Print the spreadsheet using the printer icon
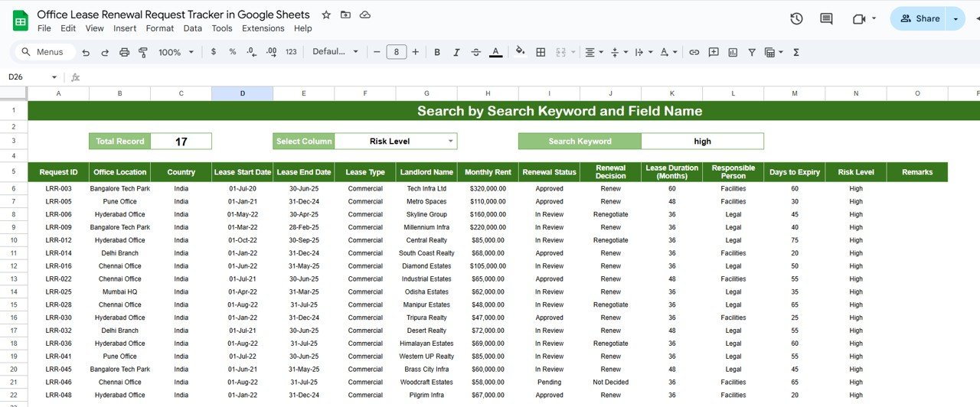This screenshot has height=407, width=980. click(x=124, y=52)
